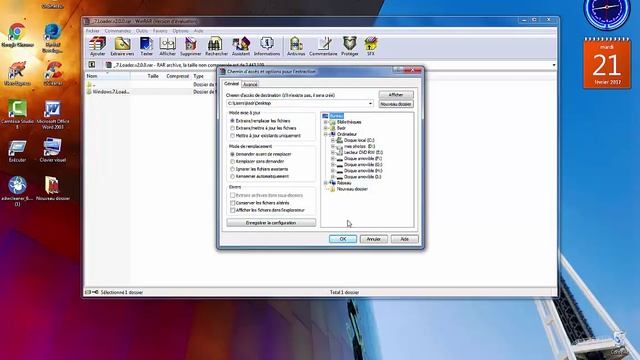The height and width of the screenshot is (360, 640).
Task: Sort the file list by the Taille column
Action: [153, 76]
